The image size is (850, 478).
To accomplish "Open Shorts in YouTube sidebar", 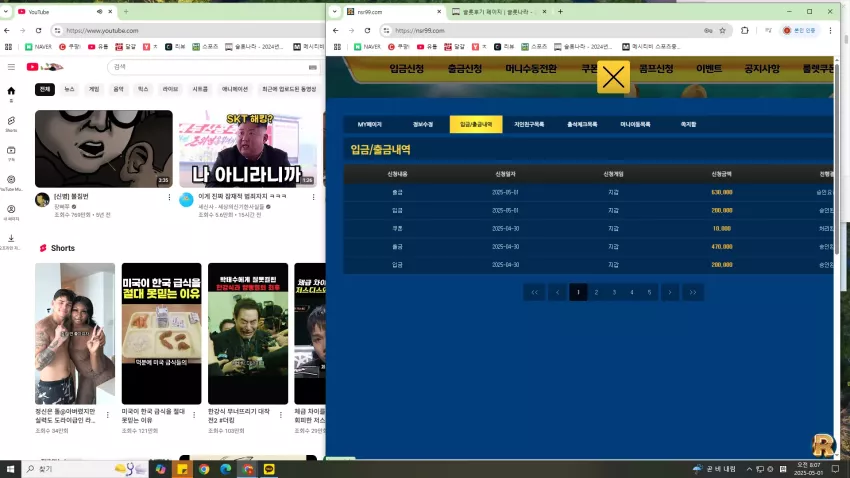I will coord(11,124).
